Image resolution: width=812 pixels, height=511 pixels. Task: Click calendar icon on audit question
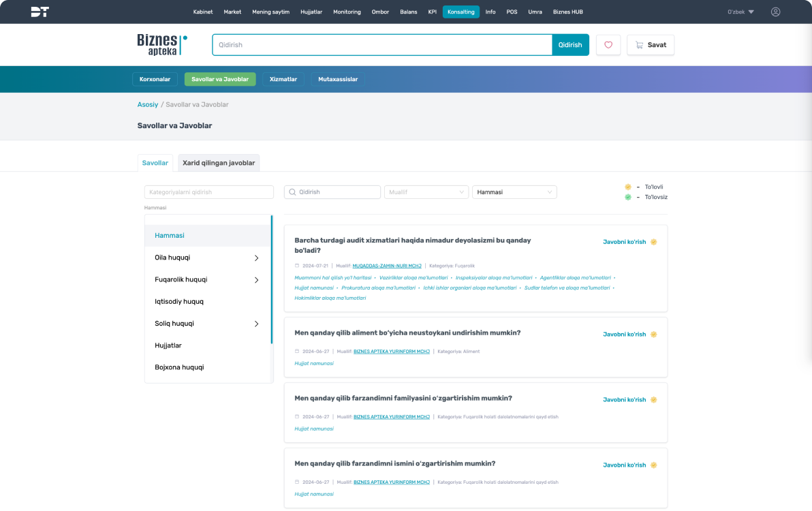point(297,266)
